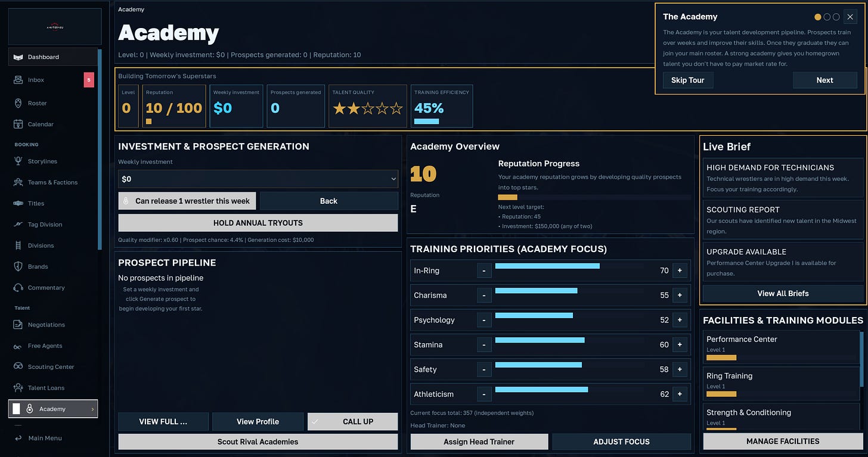The image size is (868, 457).
Task: Open Calendar from the sidebar menu
Action: (x=41, y=124)
